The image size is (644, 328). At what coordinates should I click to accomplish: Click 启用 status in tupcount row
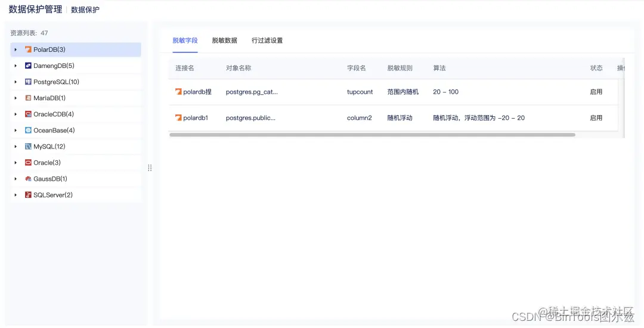pyautogui.click(x=596, y=92)
